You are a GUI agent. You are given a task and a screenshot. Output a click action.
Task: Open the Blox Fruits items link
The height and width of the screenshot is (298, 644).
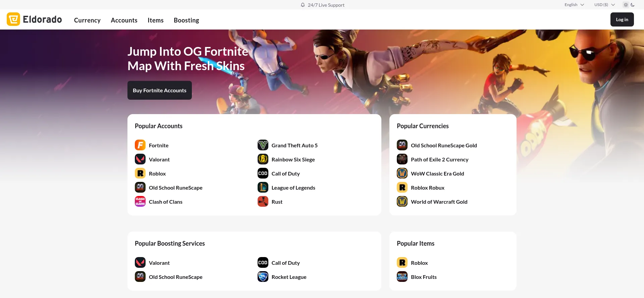click(424, 277)
